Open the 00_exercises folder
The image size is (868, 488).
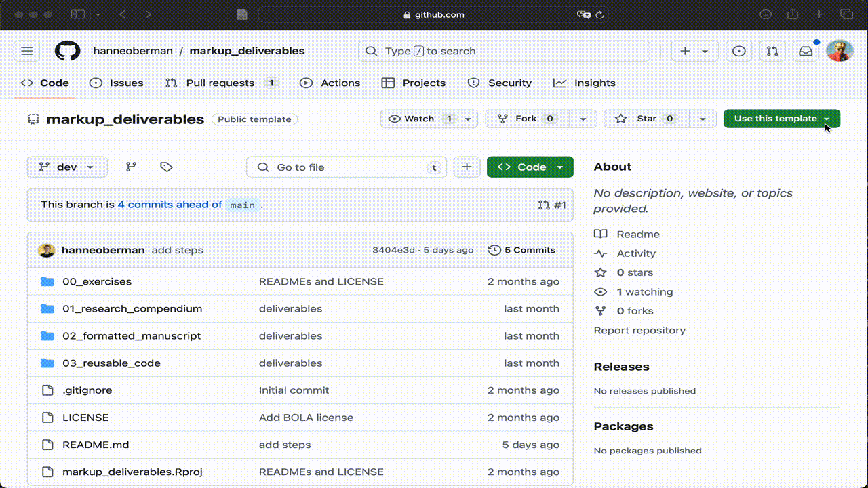97,281
